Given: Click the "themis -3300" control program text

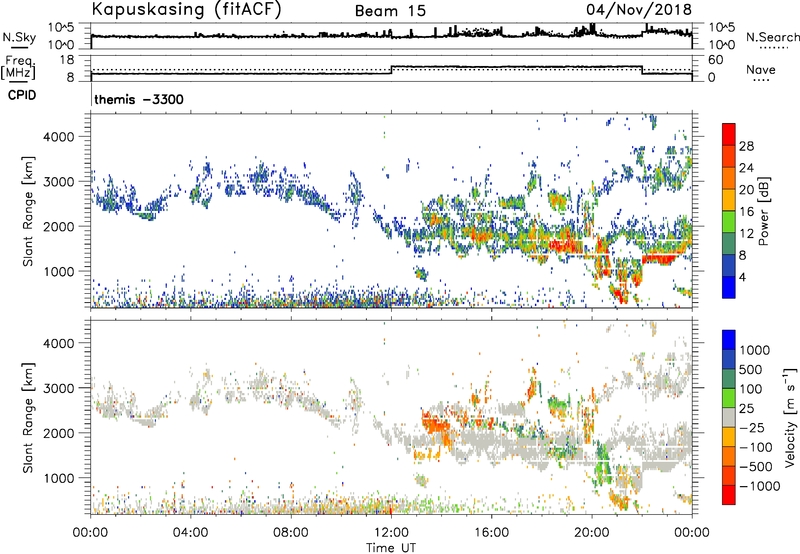Looking at the screenshot, I should (139, 99).
